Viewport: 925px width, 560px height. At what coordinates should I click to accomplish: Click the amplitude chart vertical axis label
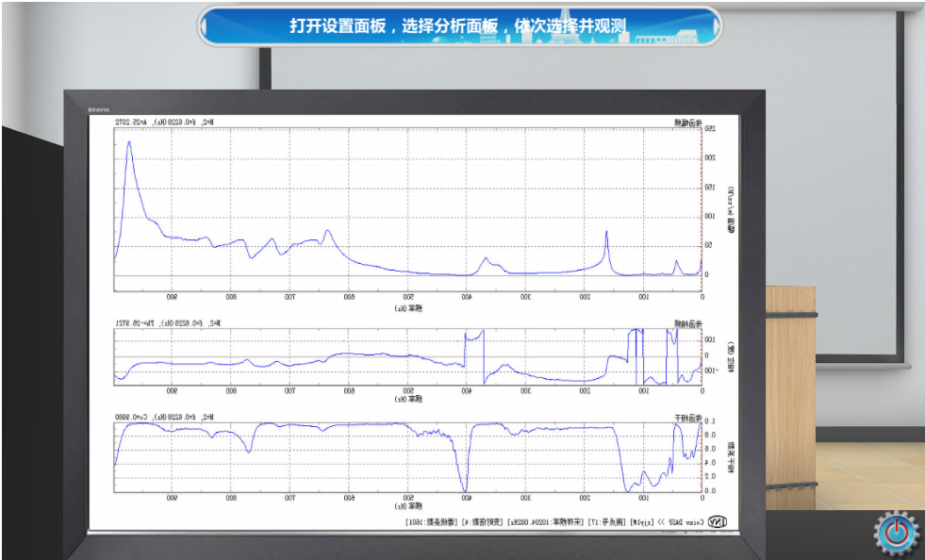tap(731, 207)
